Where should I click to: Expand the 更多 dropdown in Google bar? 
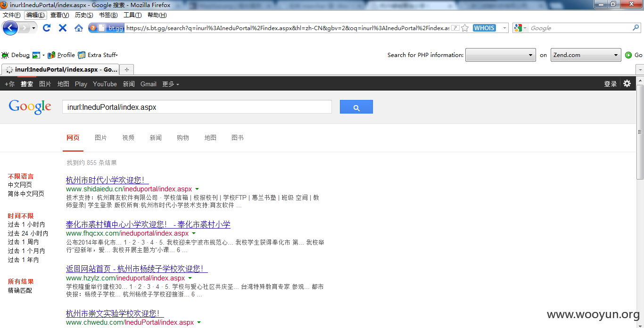(171, 84)
